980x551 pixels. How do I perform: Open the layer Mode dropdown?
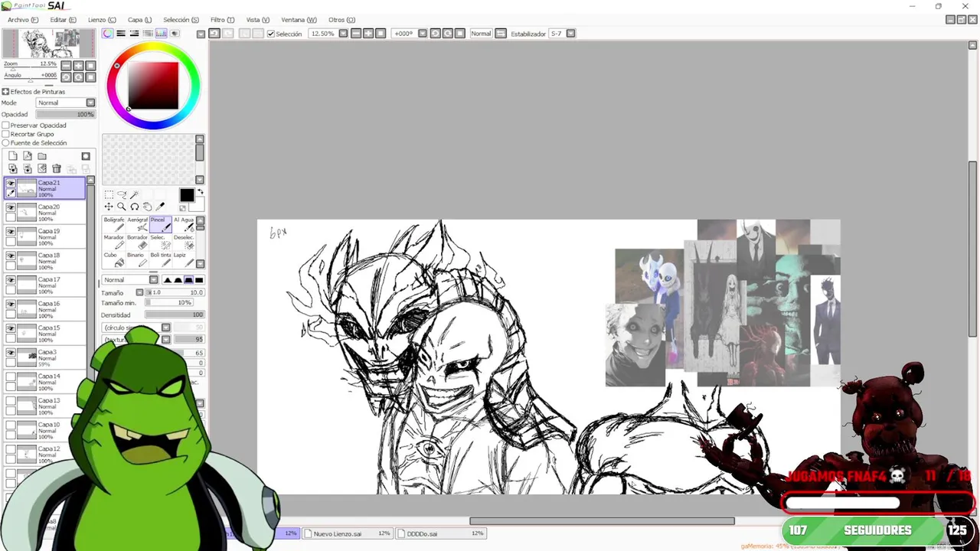90,103
